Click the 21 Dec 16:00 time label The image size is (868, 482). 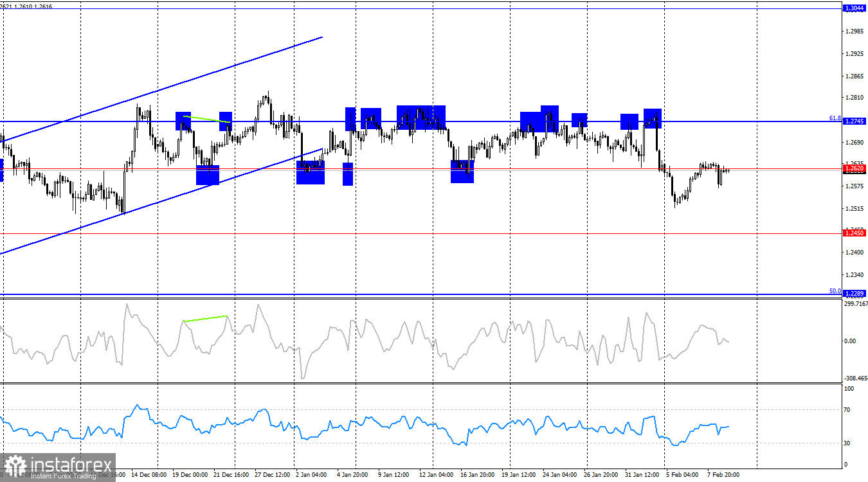click(233, 474)
